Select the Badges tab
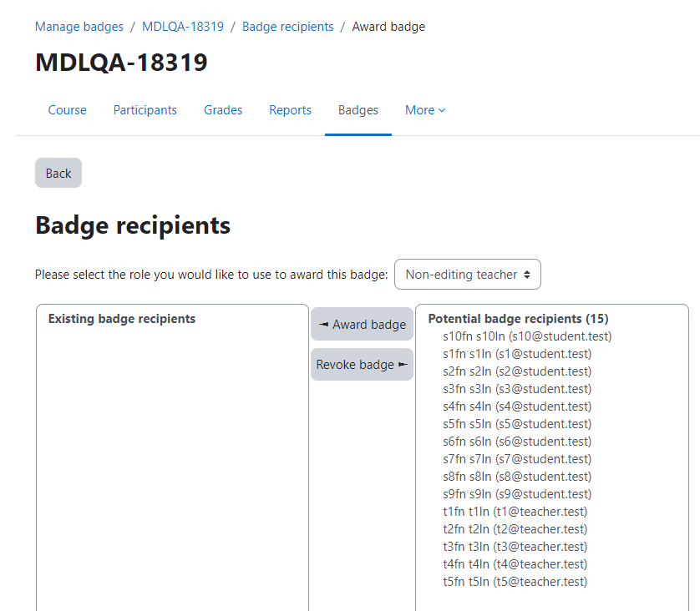This screenshot has height=611, width=700. 358,110
